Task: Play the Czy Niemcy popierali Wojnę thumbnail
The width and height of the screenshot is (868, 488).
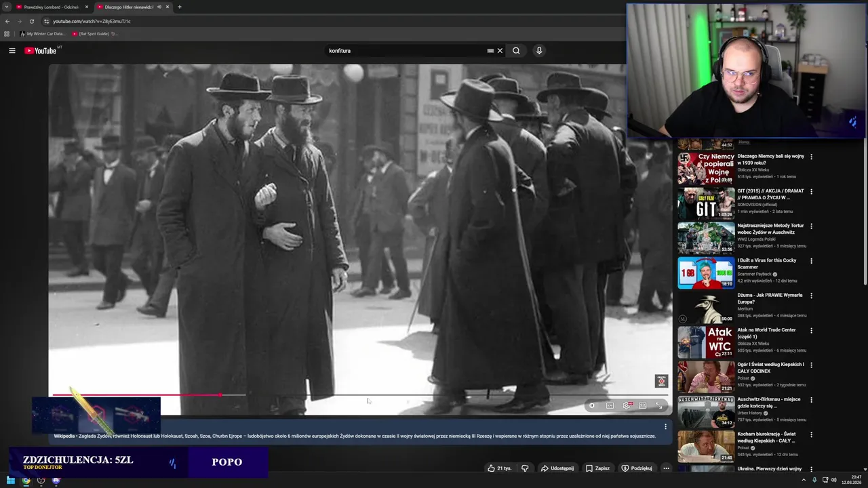Action: tap(706, 169)
